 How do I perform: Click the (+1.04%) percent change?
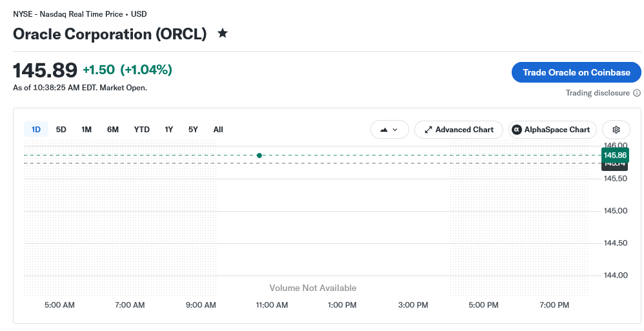tap(146, 70)
